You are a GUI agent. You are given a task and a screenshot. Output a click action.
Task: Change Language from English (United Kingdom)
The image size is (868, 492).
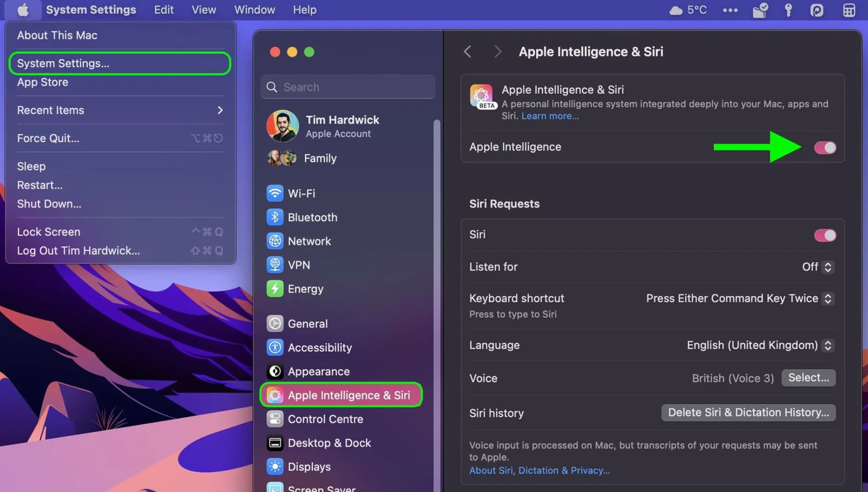pyautogui.click(x=828, y=345)
